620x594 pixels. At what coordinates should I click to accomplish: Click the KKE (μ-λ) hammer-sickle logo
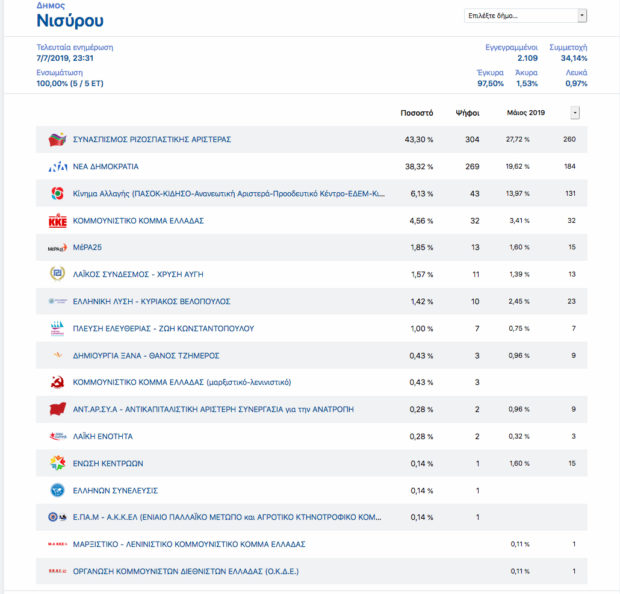pyautogui.click(x=57, y=382)
